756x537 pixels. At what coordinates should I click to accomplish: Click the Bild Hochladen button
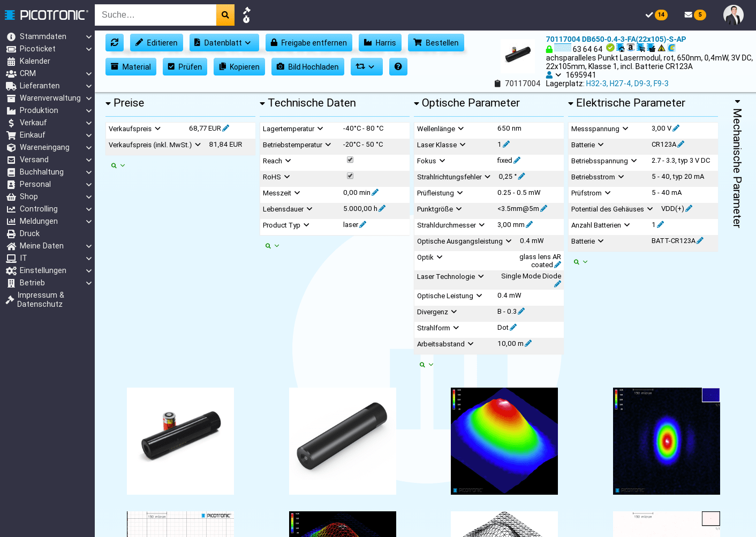308,66
